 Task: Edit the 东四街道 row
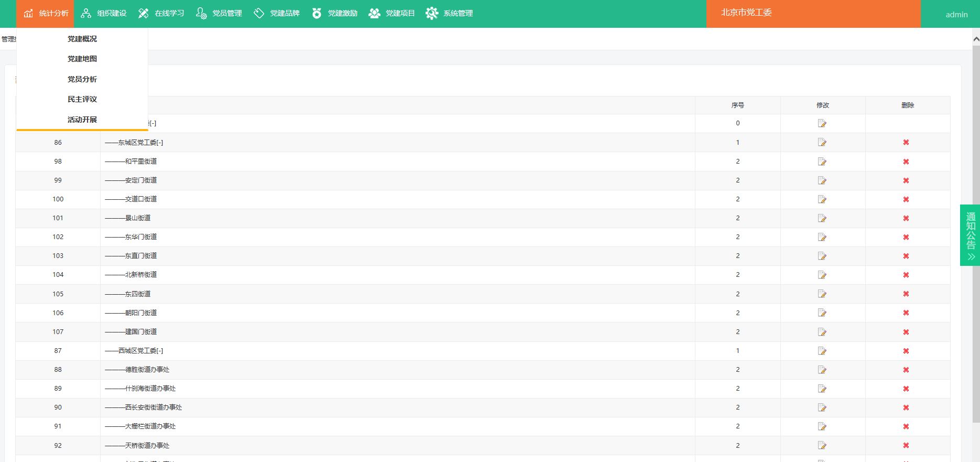click(822, 294)
